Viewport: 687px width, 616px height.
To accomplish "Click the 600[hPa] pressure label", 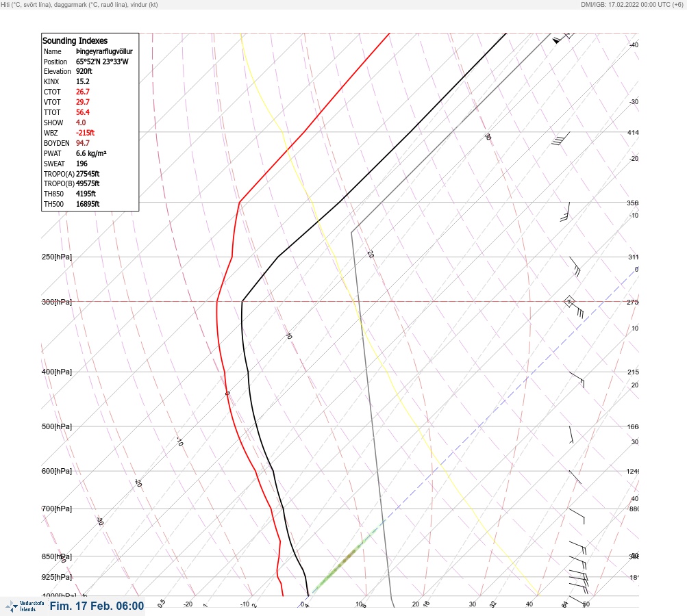I will pos(57,471).
